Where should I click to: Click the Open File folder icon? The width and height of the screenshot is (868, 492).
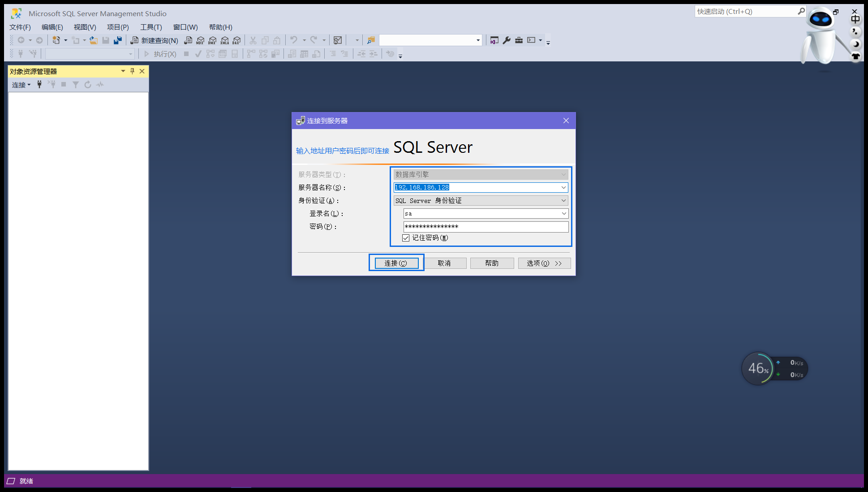93,40
